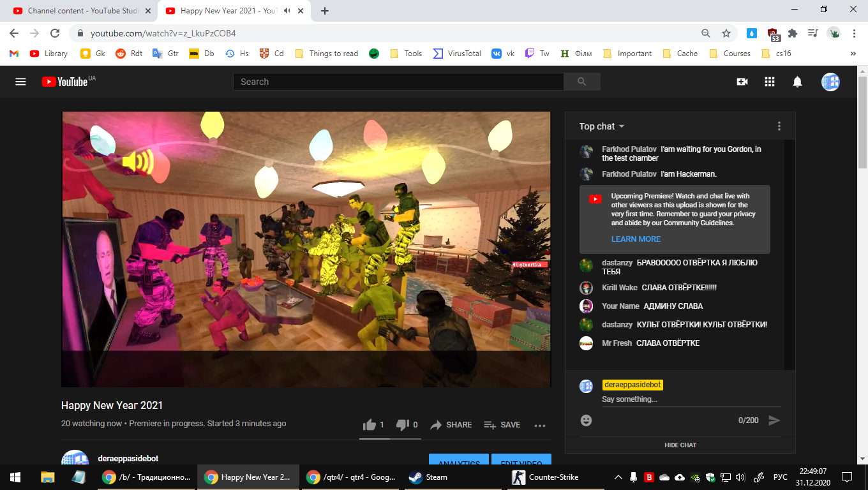The width and height of the screenshot is (868, 490).
Task: Open volume control in system tray
Action: click(x=740, y=477)
